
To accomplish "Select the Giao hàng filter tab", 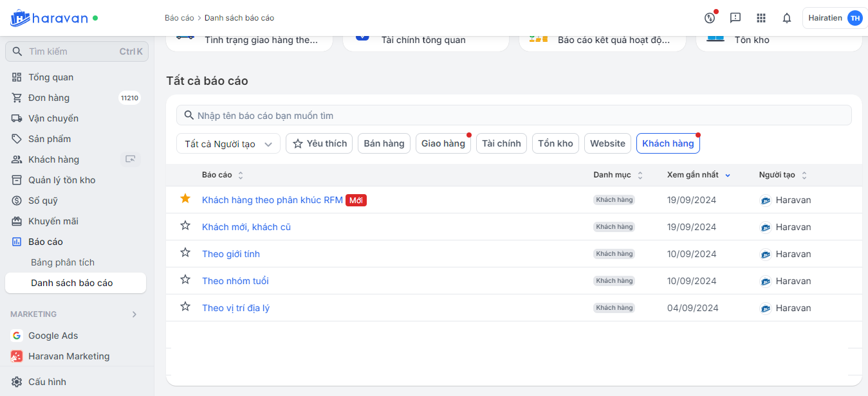I will (x=443, y=143).
